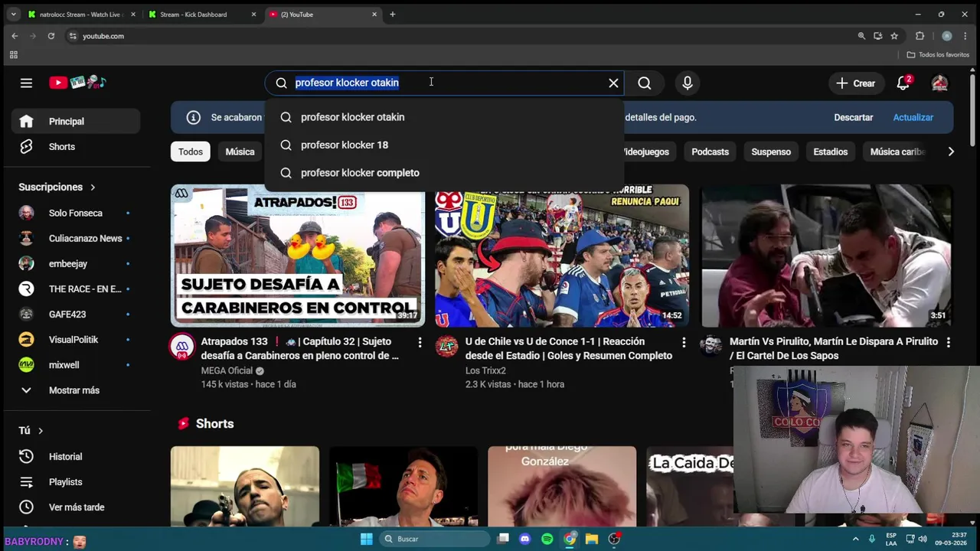This screenshot has height=551, width=980.
Task: Go back in the browser
Action: point(15,36)
